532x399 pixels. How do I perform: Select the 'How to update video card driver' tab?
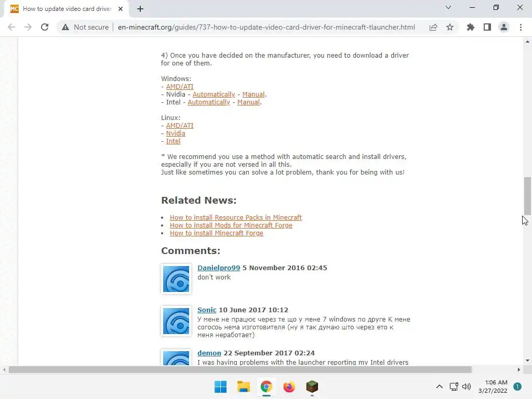tap(66, 9)
